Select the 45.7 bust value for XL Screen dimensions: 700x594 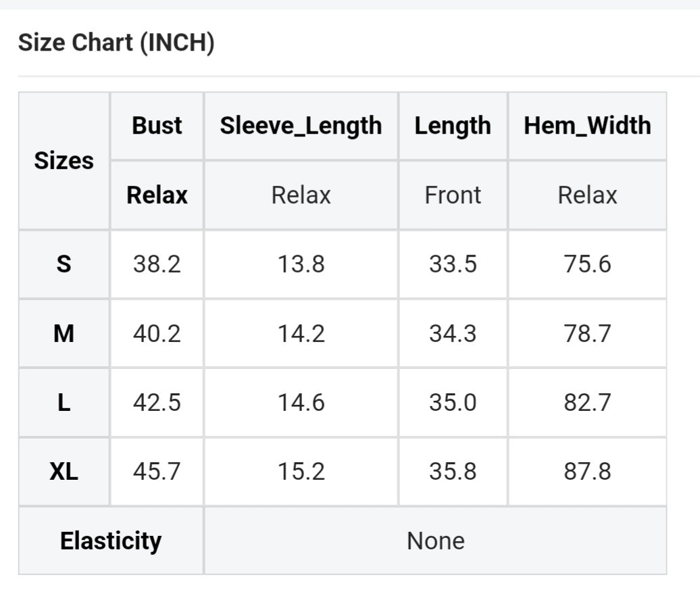tap(157, 472)
